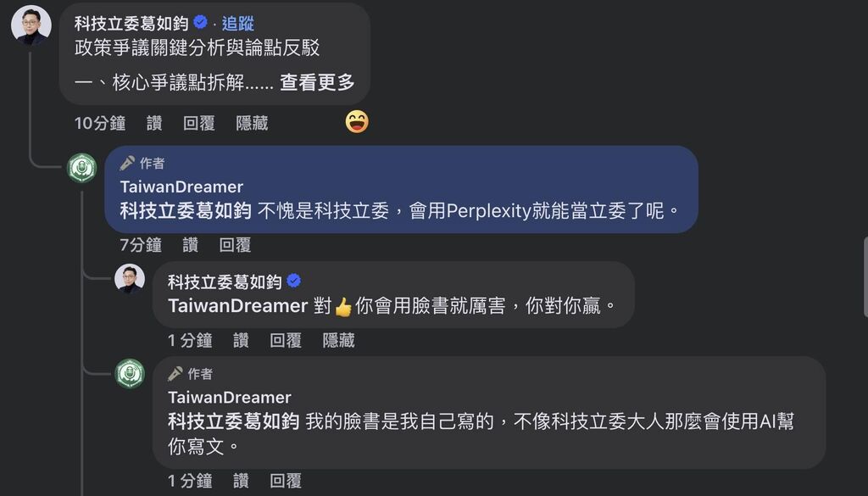Open TaiwanDreamer avatar on bottom reply
The height and width of the screenshot is (496, 868).
click(130, 374)
